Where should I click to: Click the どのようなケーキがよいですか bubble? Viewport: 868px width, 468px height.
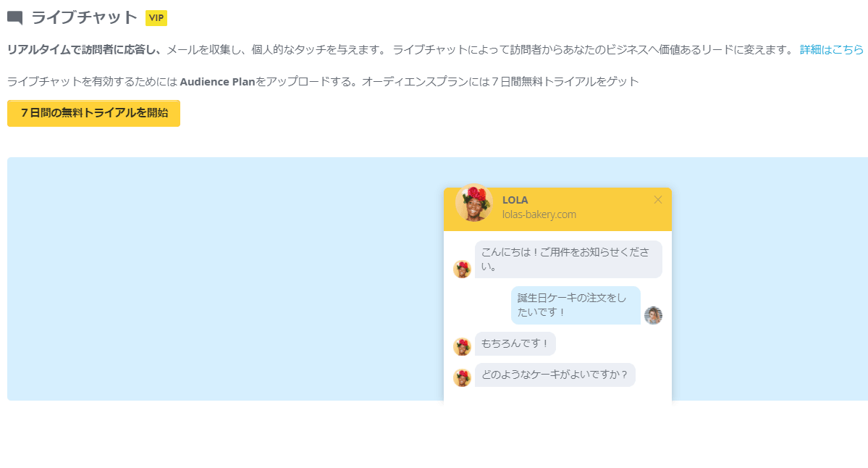tap(555, 375)
